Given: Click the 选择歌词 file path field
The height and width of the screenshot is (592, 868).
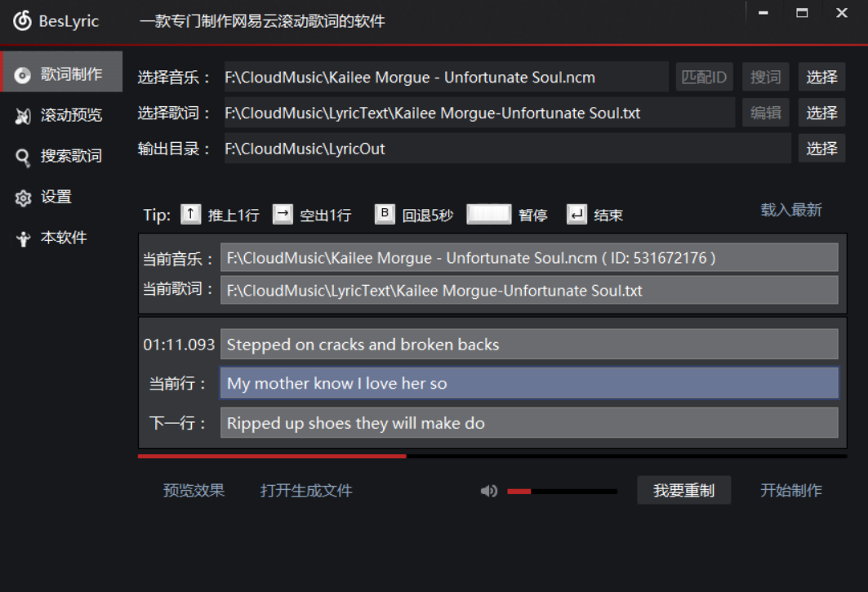Looking at the screenshot, I should pyautogui.click(x=479, y=113).
